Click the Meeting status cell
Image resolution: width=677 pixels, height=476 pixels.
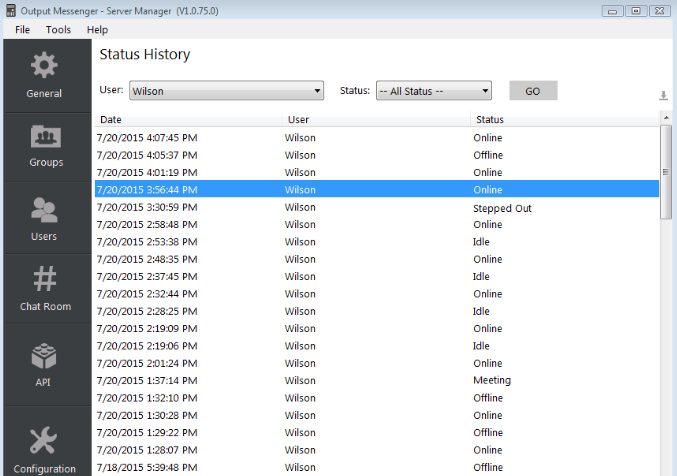(492, 381)
